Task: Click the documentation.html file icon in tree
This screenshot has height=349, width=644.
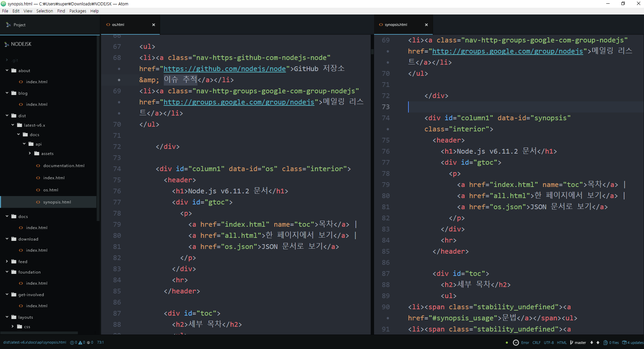Action: (x=38, y=166)
